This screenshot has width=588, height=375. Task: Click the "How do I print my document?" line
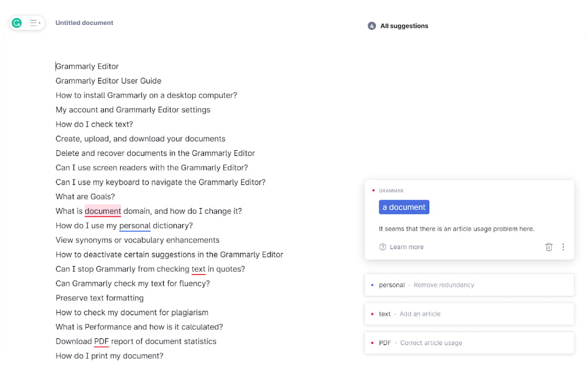tap(110, 356)
